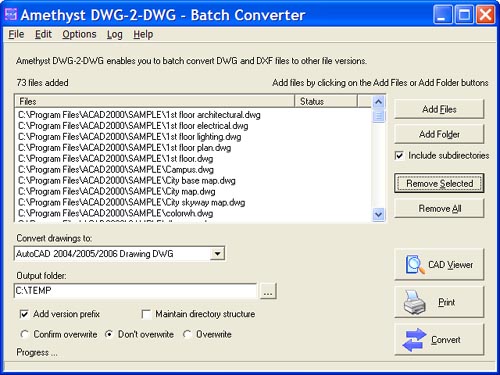Select 1st floor plan.dwg in the list
500x375 pixels.
124,148
